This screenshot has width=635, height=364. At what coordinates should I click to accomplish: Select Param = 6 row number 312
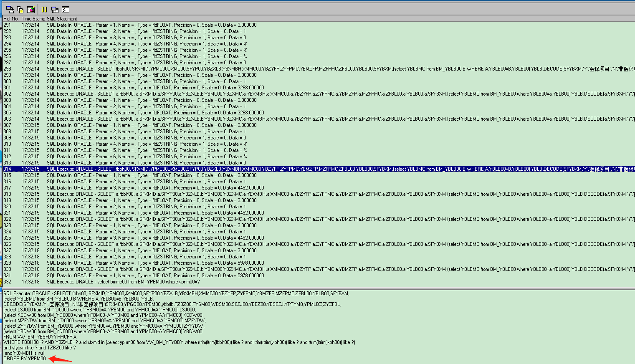(x=319, y=157)
